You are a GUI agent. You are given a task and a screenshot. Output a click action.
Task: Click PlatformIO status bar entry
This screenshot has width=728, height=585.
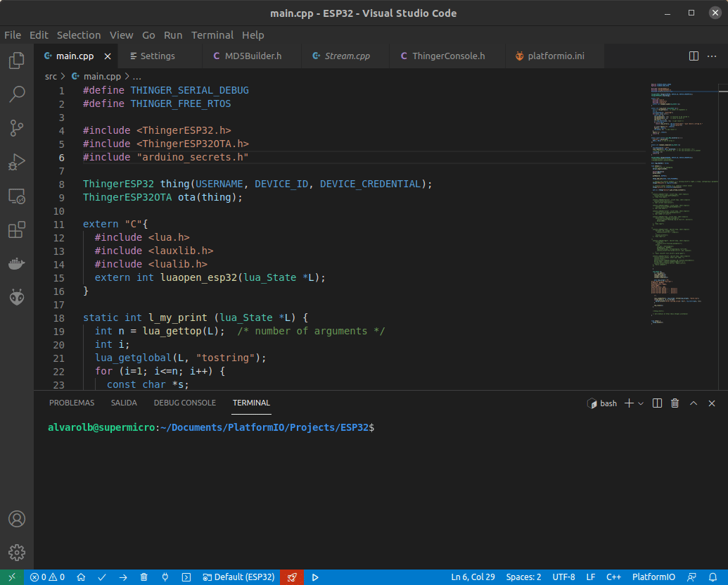[x=653, y=577]
